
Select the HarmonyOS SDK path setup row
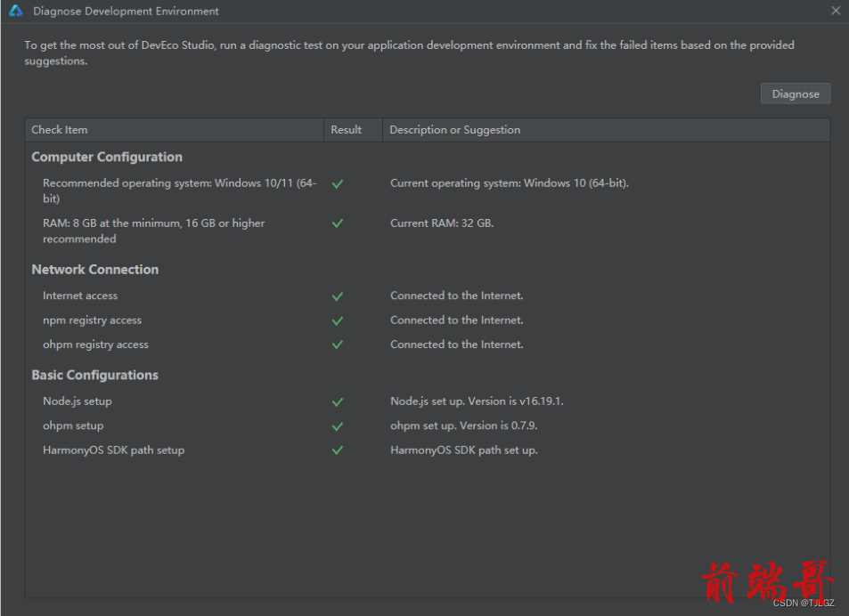click(x=428, y=450)
